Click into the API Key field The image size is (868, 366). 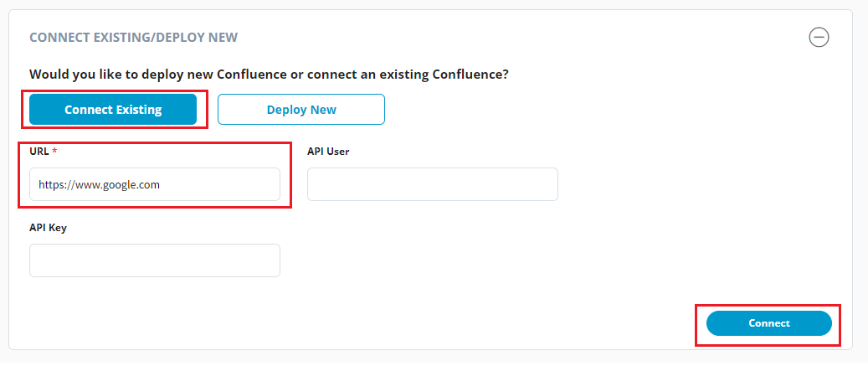pos(155,260)
